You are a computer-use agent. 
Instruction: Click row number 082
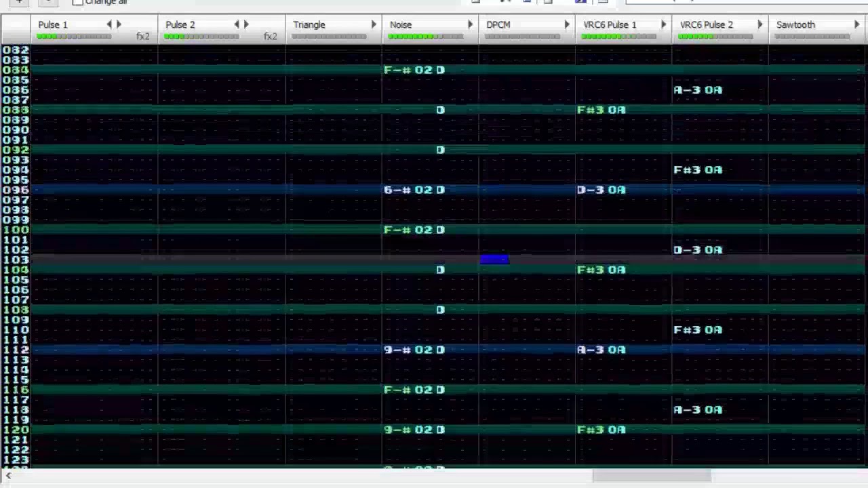pos(16,50)
